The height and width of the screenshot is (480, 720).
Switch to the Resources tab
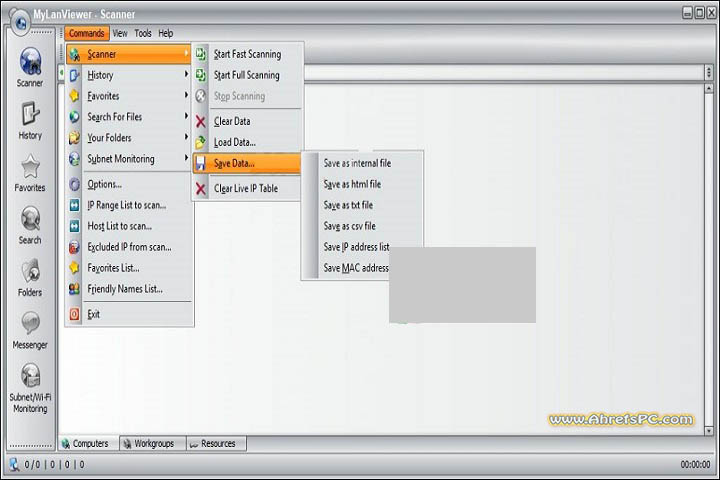coord(216,444)
